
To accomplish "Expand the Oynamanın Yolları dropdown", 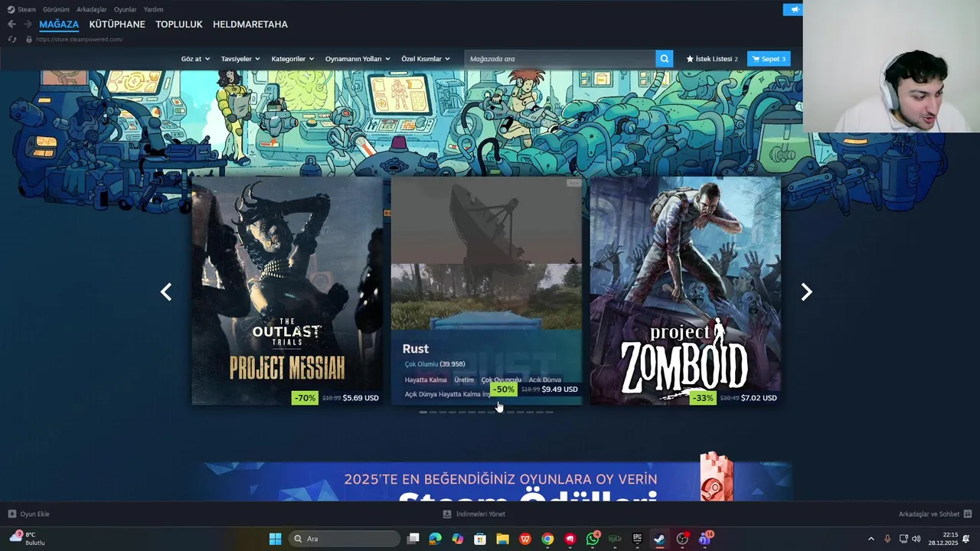I will pos(358,59).
